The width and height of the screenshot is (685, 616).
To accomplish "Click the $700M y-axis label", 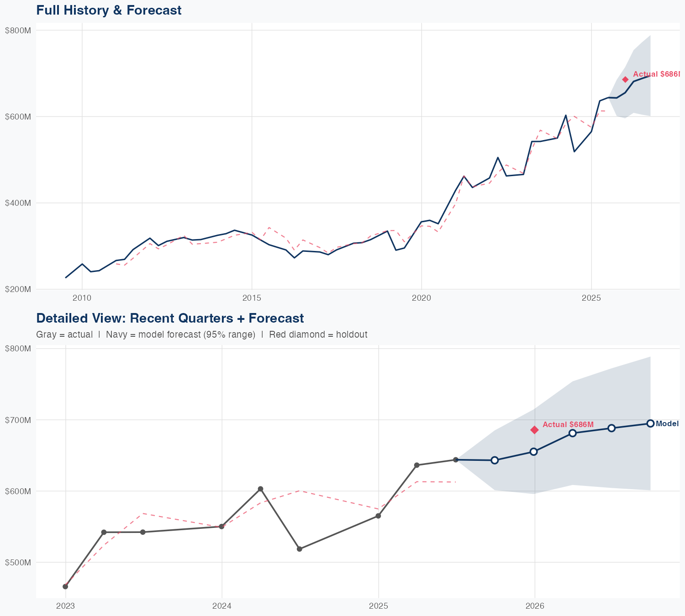I will click(x=18, y=420).
